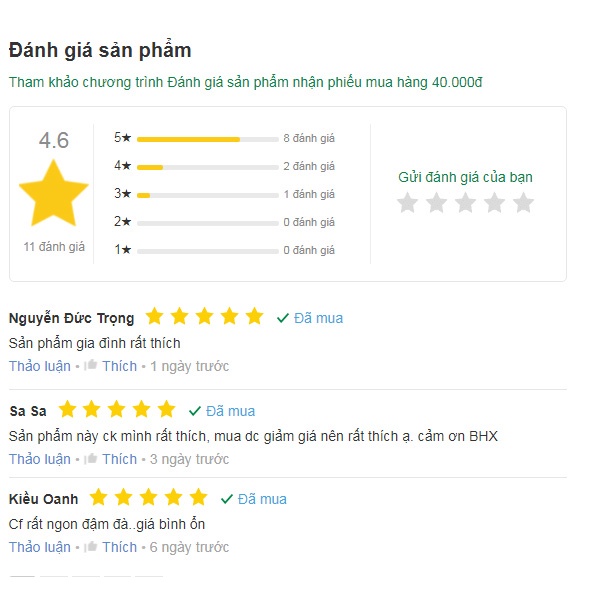Click Thích on Sa Sa's review

pos(119,459)
